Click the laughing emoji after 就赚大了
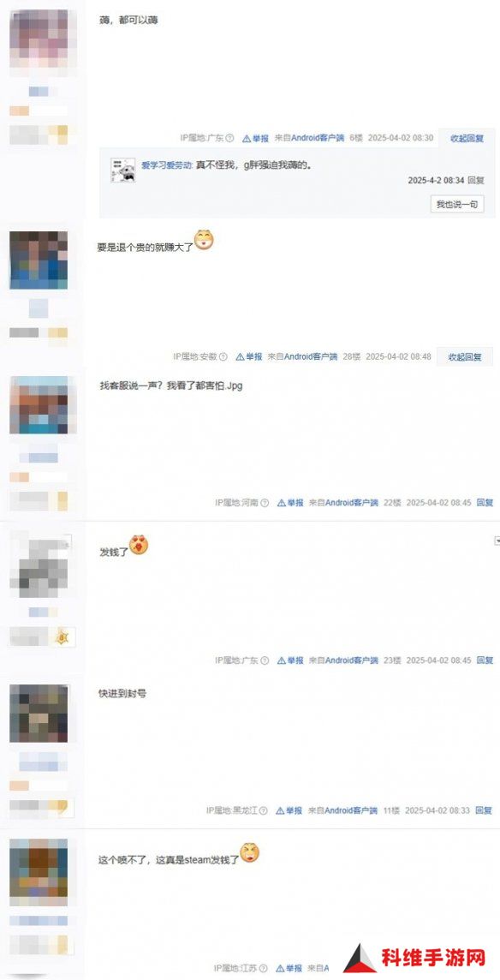This screenshot has height=980, width=500. click(204, 240)
